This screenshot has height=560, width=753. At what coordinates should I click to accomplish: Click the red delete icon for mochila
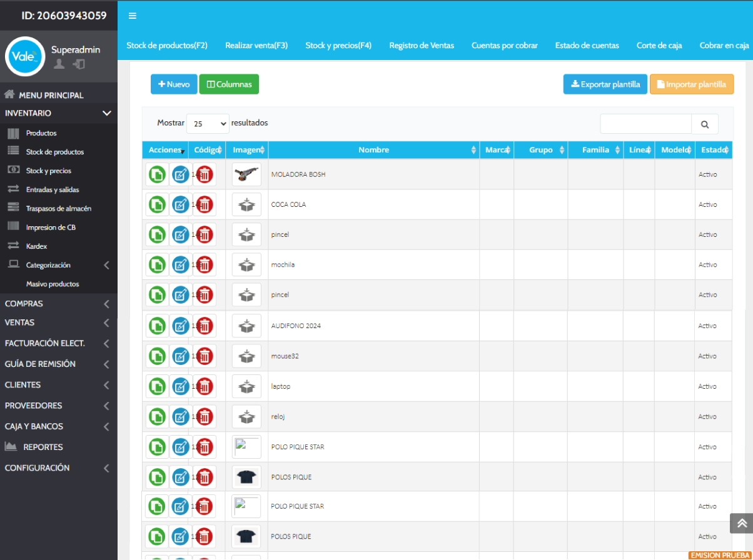point(205,265)
